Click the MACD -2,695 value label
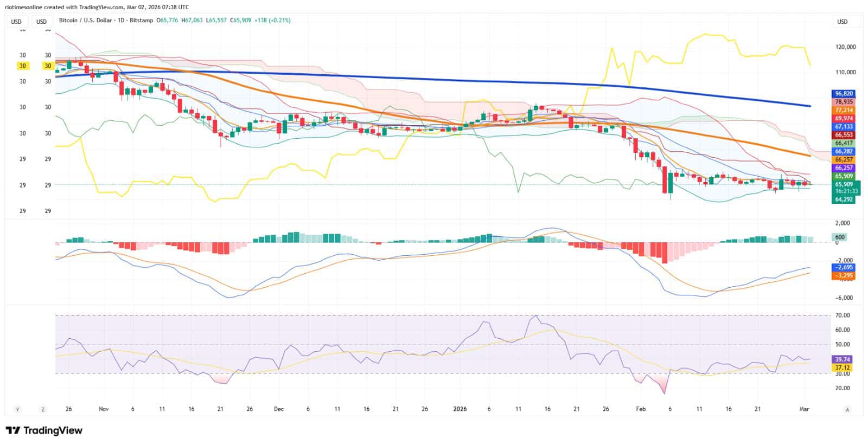 pos(844,267)
